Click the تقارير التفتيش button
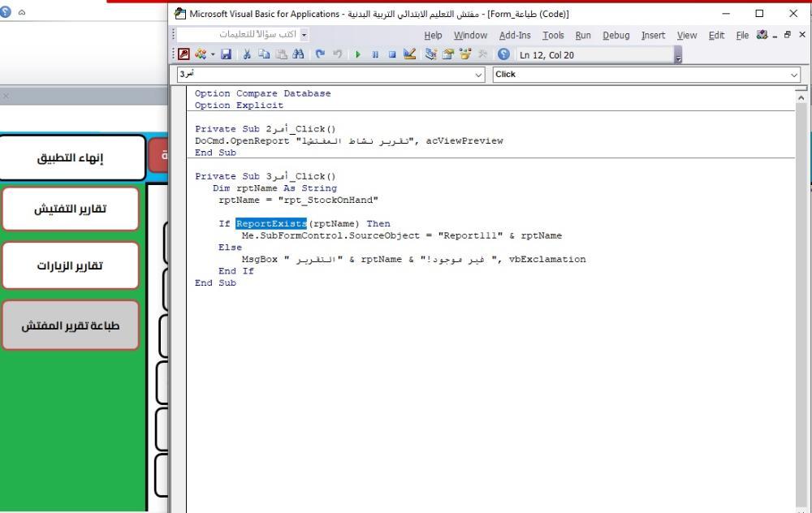The height and width of the screenshot is (513, 812). 71,209
